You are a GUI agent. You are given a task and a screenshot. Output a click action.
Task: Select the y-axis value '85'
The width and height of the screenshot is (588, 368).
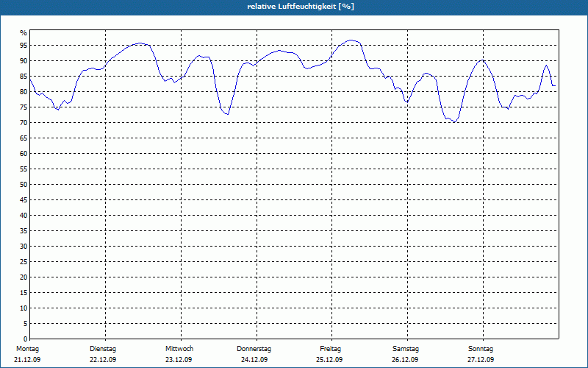click(24, 77)
